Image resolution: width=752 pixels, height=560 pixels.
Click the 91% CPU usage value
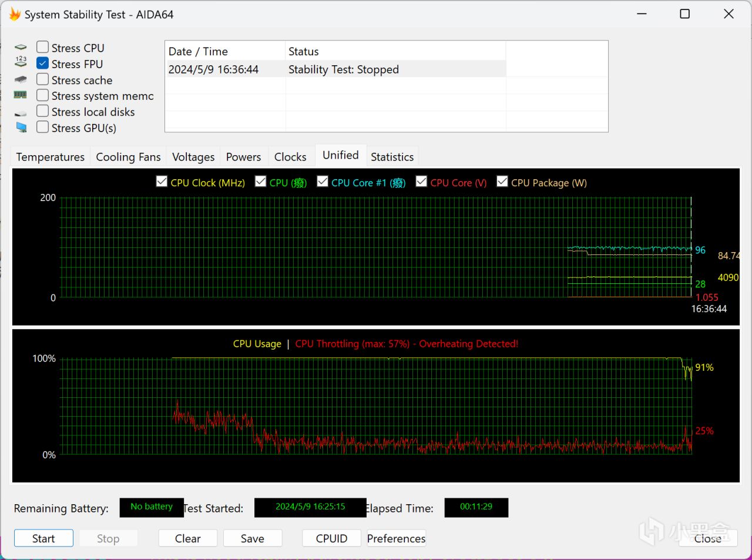704,367
